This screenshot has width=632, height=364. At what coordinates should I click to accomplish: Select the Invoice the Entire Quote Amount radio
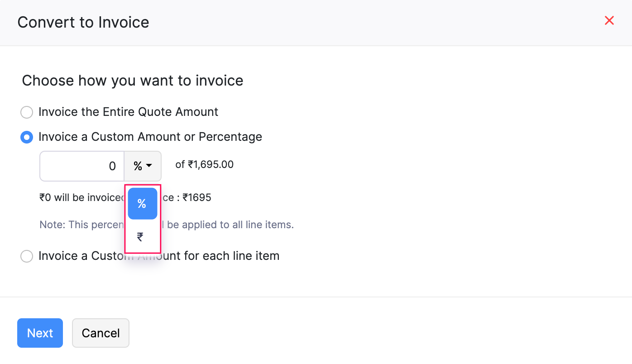coord(27,112)
